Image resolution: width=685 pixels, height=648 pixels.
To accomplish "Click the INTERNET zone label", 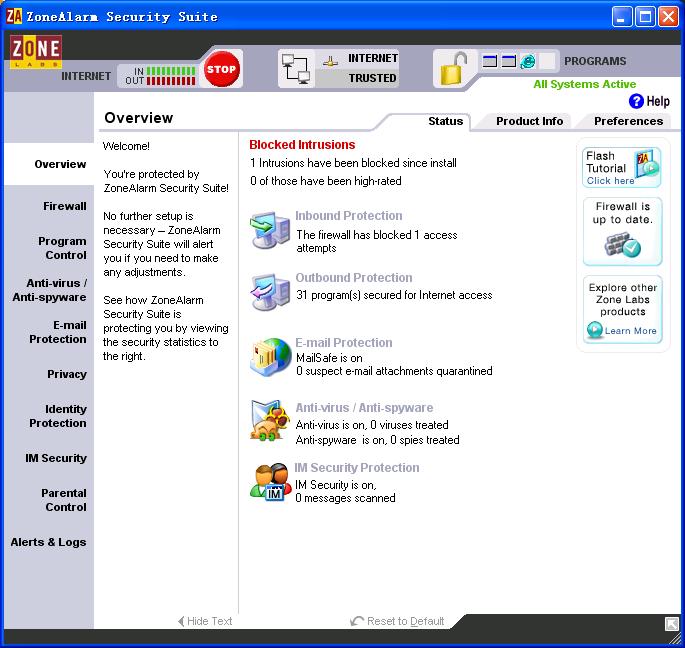I will pos(373,58).
